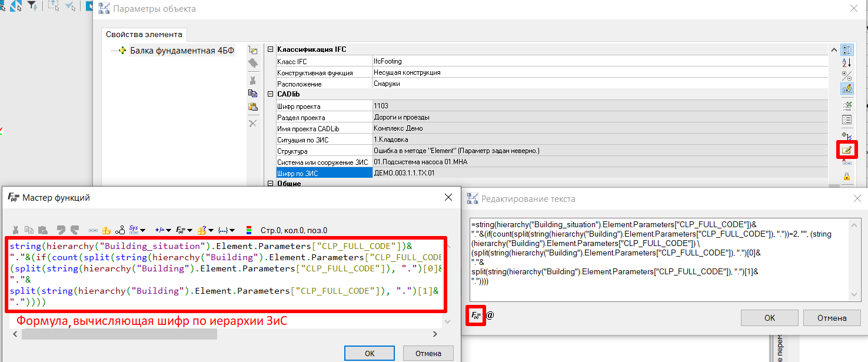Click the color syntax highlighting icon
Viewport: 868px width, 362px height.
[249, 230]
